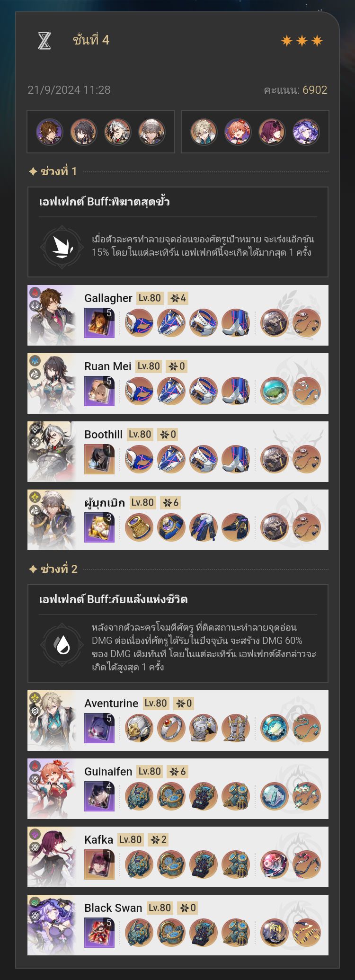
Task: Open Kafka's character portrait
Action: pos(52,857)
